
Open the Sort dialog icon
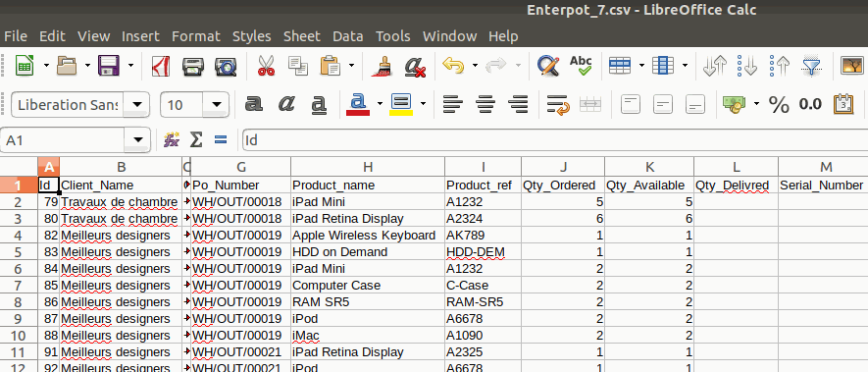pyautogui.click(x=715, y=66)
